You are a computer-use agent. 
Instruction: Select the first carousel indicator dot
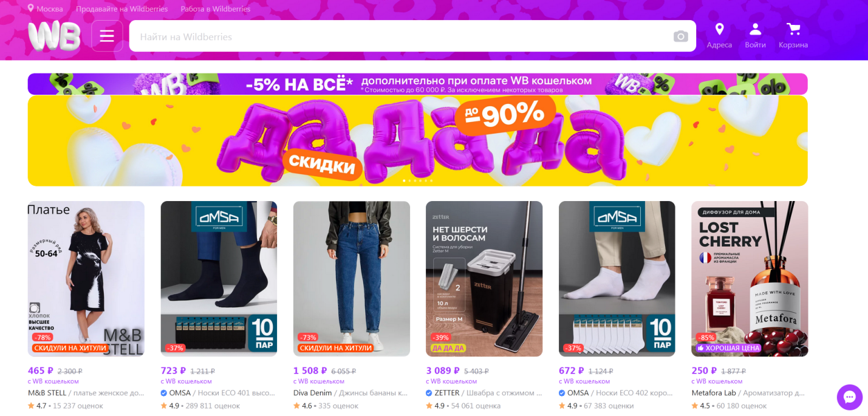[405, 180]
